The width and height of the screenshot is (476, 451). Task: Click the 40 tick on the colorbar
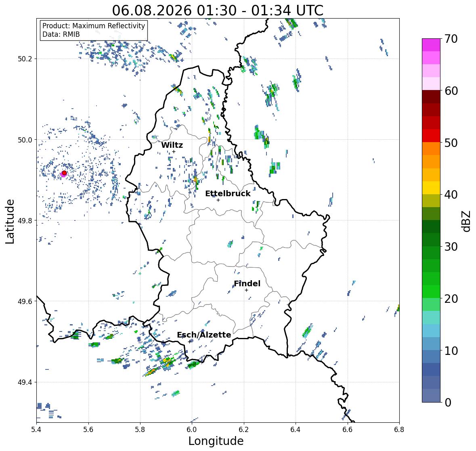tap(451, 195)
